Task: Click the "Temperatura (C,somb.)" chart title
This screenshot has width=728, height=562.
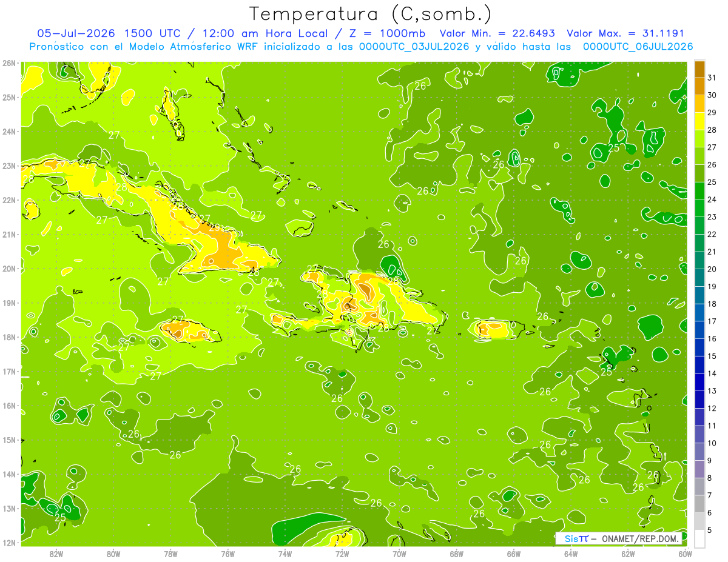Action: point(371,14)
